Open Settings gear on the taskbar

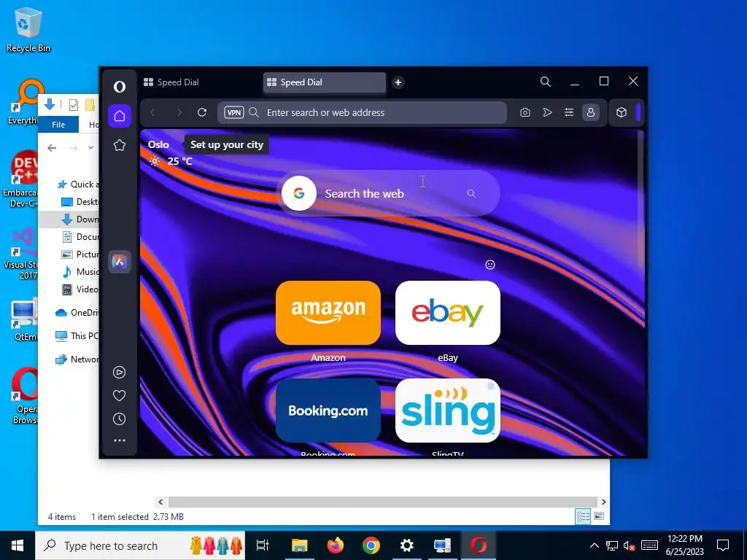click(x=407, y=545)
